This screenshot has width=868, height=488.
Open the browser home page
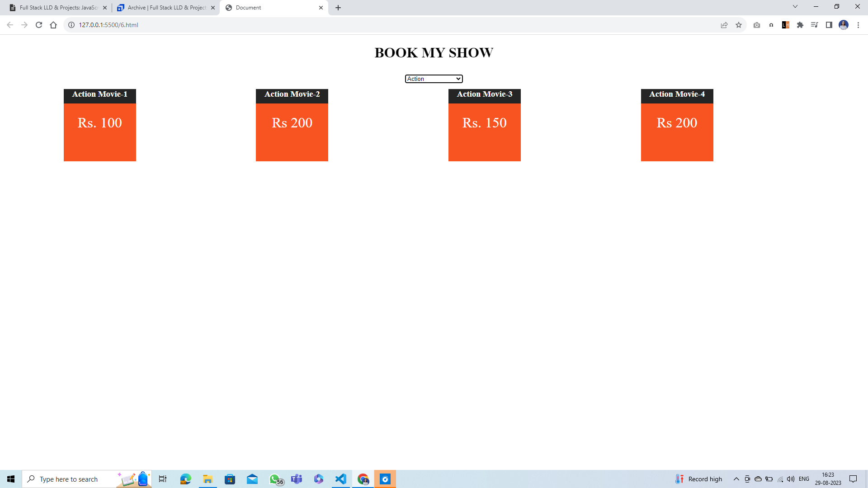(53, 25)
